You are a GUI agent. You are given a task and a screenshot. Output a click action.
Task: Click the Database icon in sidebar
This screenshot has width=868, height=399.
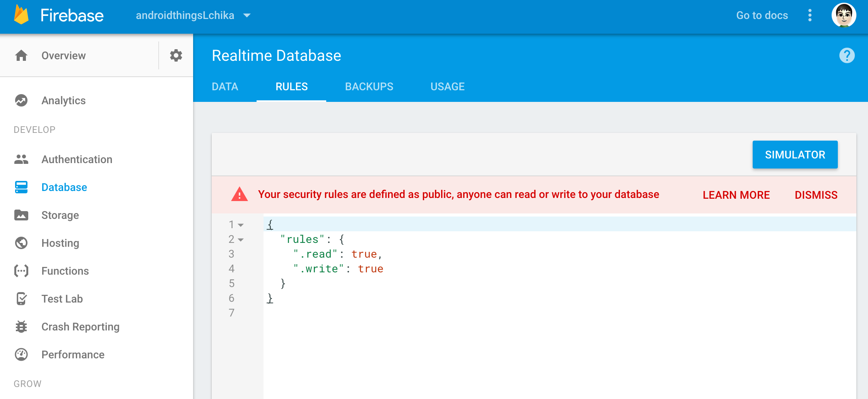point(21,187)
